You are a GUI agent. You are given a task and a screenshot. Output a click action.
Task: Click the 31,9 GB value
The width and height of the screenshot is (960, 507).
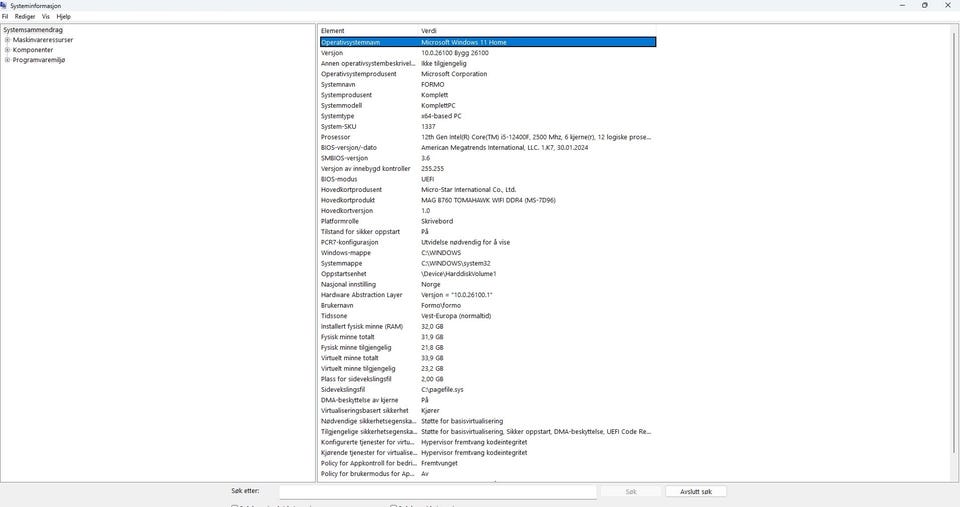click(432, 337)
